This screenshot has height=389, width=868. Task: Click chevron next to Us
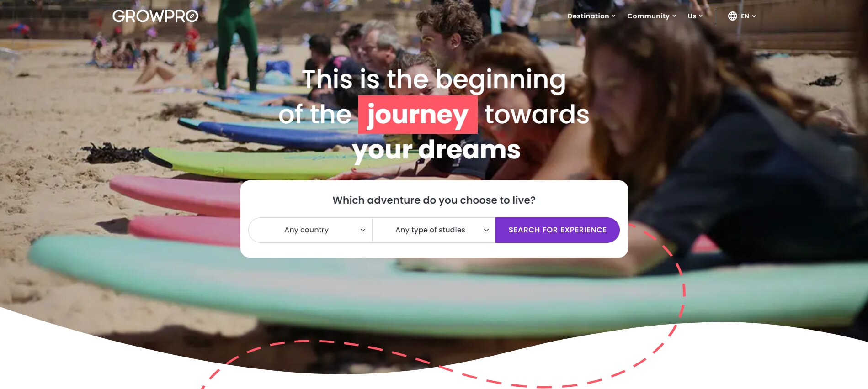(x=701, y=16)
